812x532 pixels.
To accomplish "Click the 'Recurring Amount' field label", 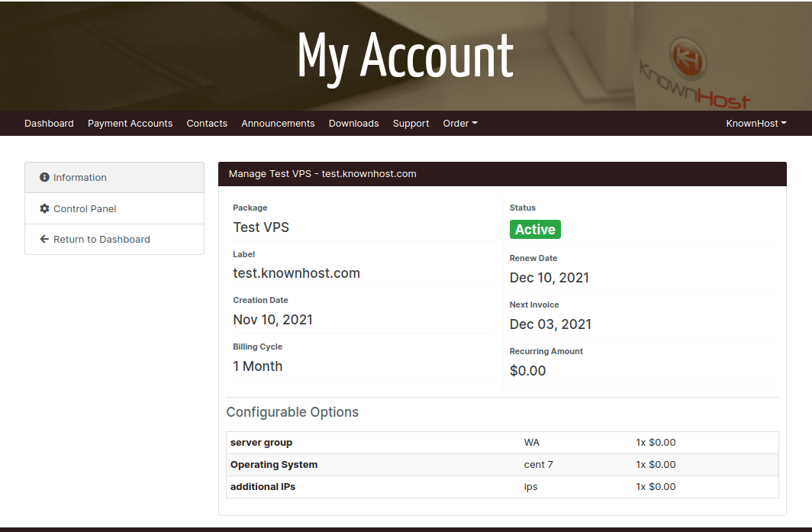I will pyautogui.click(x=546, y=351).
